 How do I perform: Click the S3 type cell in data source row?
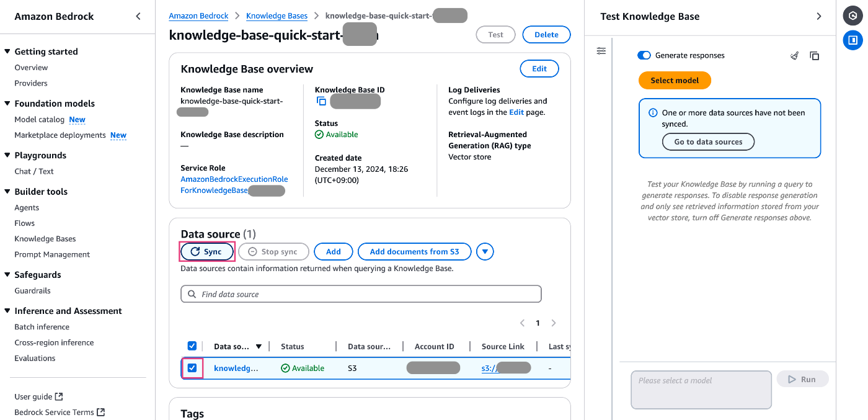(352, 368)
